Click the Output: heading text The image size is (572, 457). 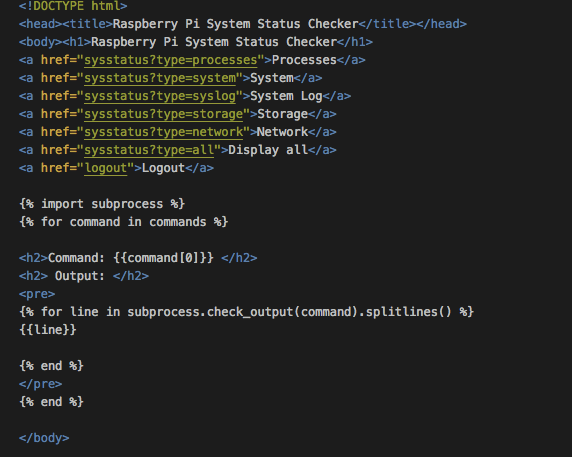80,276
